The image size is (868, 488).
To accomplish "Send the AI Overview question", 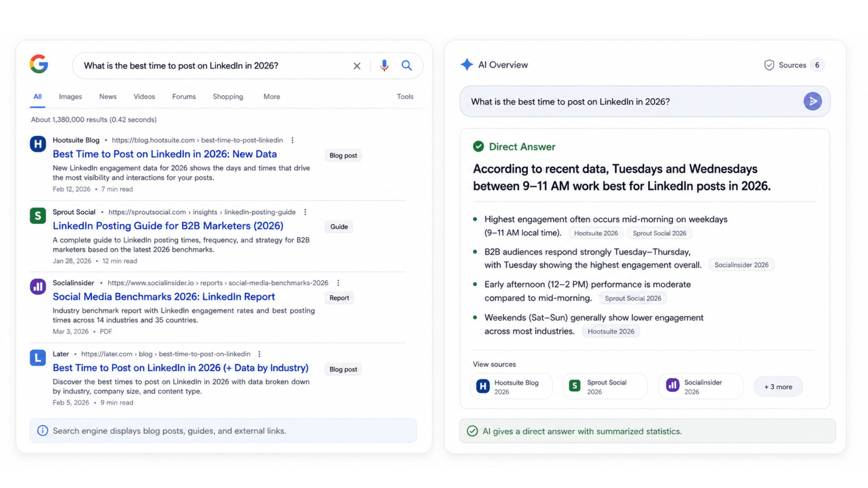I will (x=812, y=101).
